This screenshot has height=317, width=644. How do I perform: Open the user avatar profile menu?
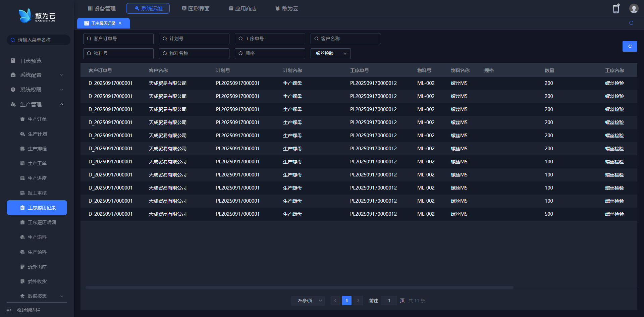point(633,9)
